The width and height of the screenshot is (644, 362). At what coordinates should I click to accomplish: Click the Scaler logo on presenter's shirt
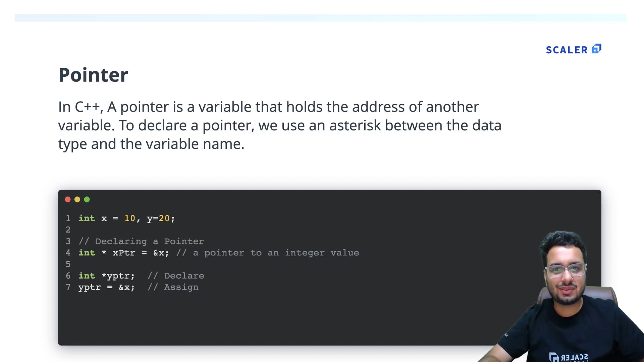click(x=568, y=357)
